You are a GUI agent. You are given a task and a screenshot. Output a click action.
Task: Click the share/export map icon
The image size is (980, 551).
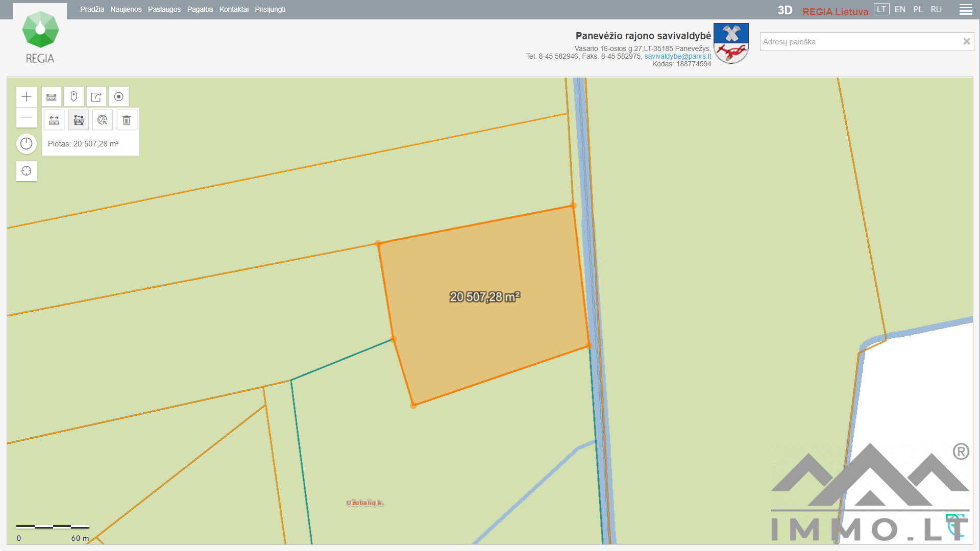[96, 97]
